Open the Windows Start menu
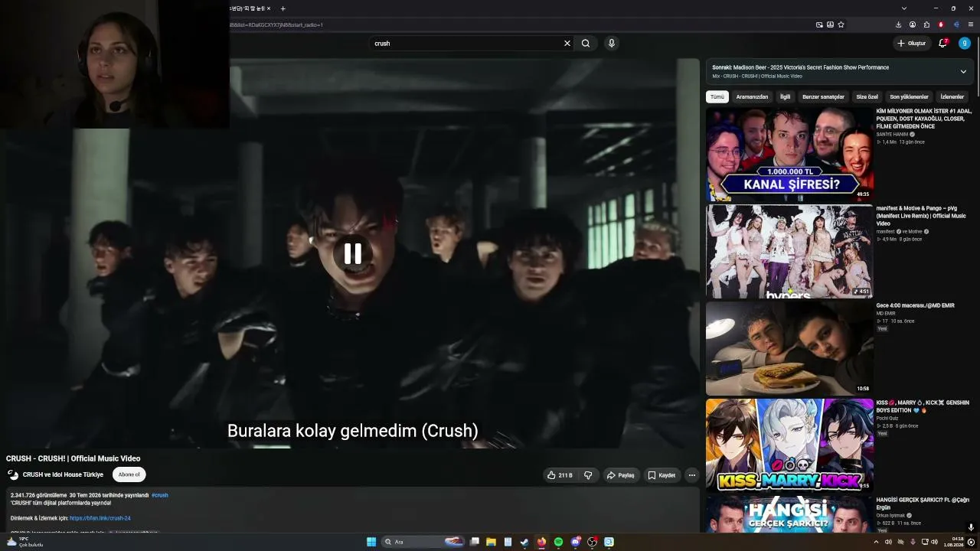The height and width of the screenshot is (551, 980). [x=371, y=542]
